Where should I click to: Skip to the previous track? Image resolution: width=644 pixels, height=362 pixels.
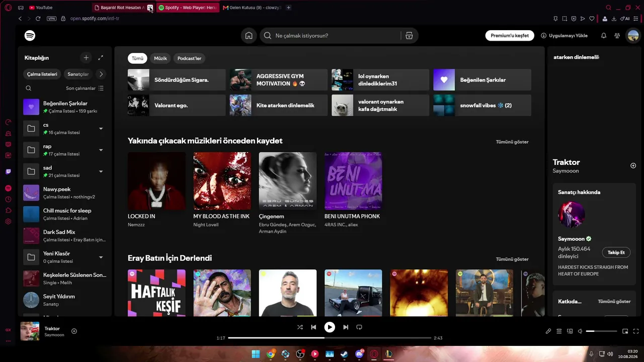pos(313,327)
